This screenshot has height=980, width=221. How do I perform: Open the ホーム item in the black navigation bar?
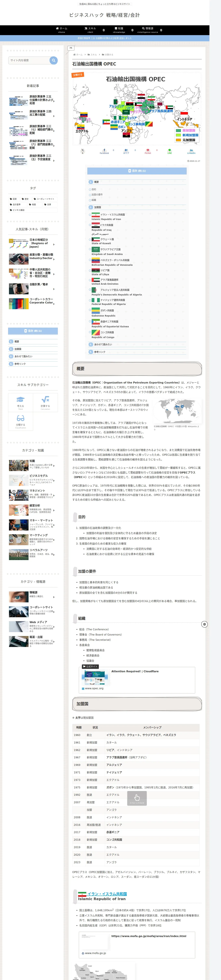(61, 30)
